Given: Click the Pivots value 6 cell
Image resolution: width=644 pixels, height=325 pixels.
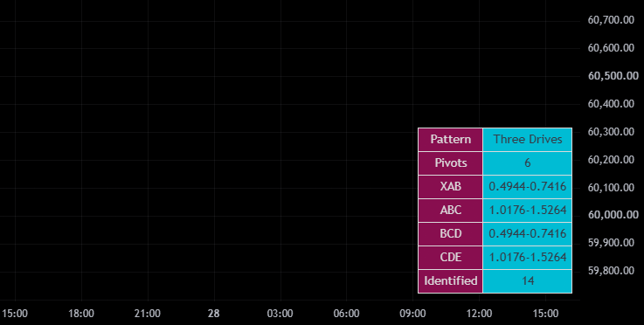Looking at the screenshot, I should point(528,163).
